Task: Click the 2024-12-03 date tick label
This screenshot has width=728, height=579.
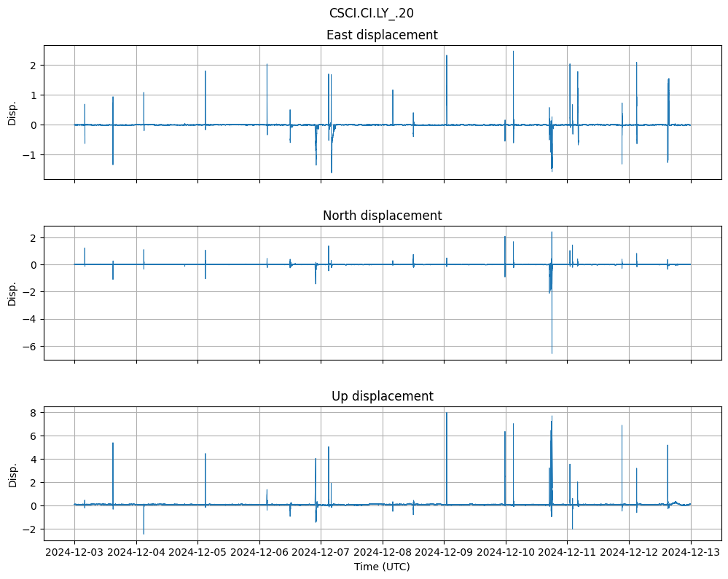Action: click(74, 553)
